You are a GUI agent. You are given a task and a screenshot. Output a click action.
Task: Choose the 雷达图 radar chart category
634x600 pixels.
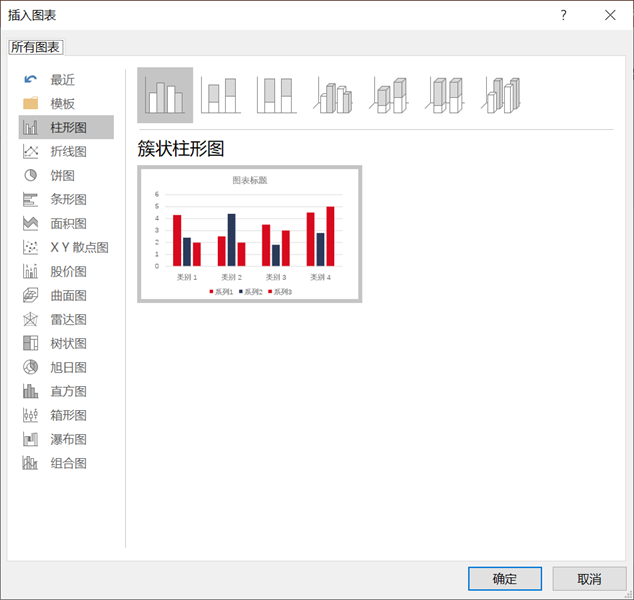click(66, 319)
